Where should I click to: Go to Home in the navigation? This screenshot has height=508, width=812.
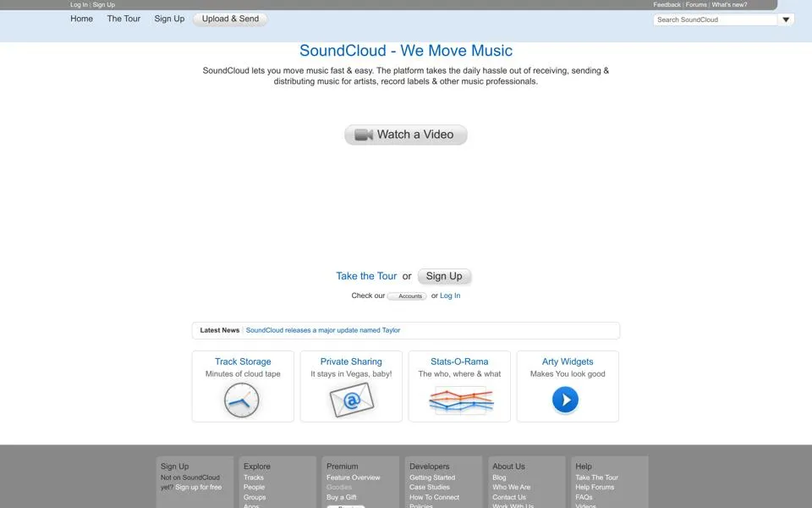pos(82,19)
